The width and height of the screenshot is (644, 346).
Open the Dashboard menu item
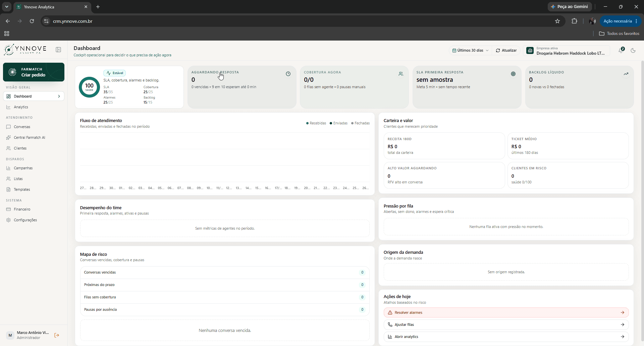[34, 96]
